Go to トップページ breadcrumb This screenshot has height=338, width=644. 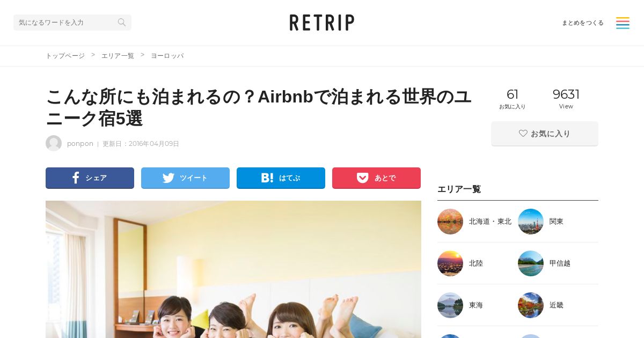click(65, 56)
